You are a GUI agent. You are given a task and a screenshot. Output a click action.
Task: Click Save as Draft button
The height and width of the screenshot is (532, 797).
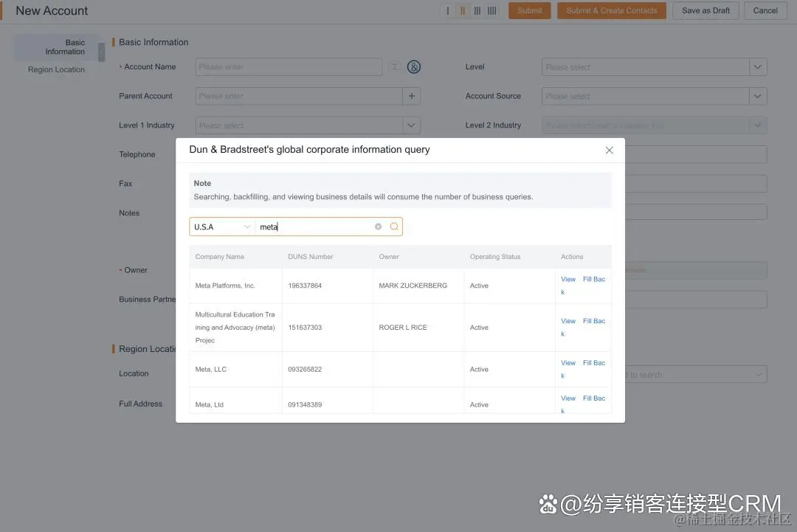(x=705, y=10)
